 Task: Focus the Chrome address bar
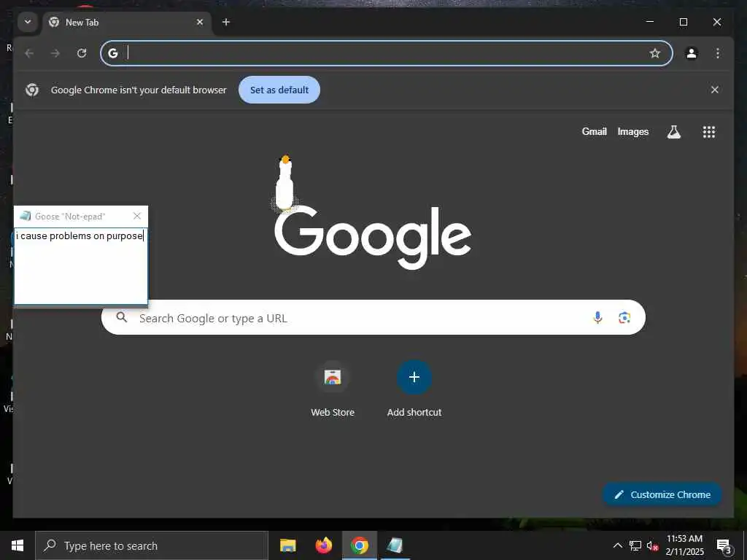pos(387,52)
